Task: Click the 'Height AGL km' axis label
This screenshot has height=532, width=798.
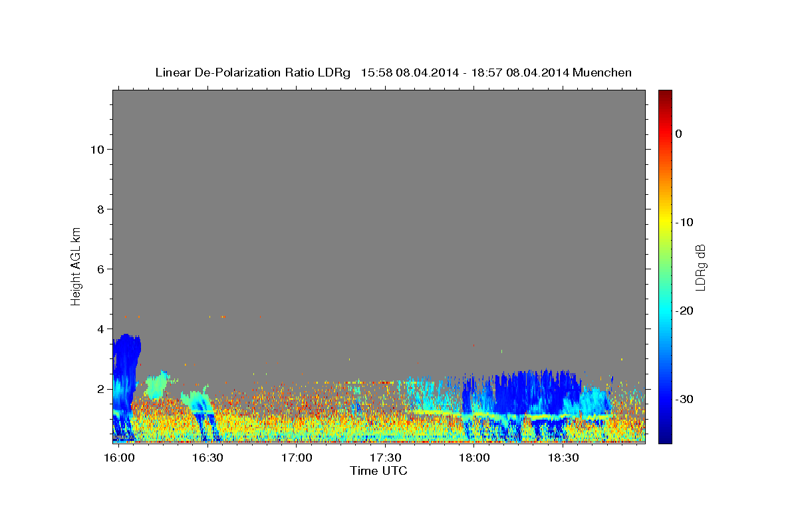Action: pyautogui.click(x=76, y=266)
